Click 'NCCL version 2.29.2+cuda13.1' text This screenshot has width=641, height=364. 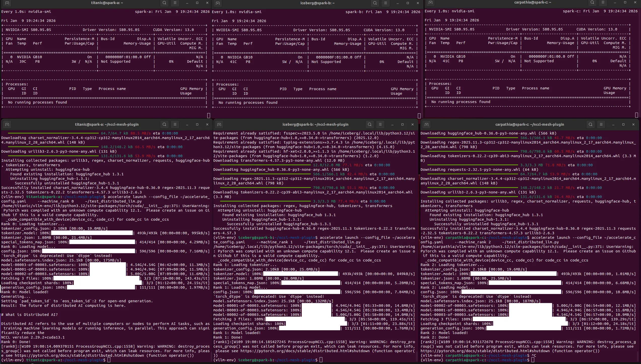click(x=33, y=337)
